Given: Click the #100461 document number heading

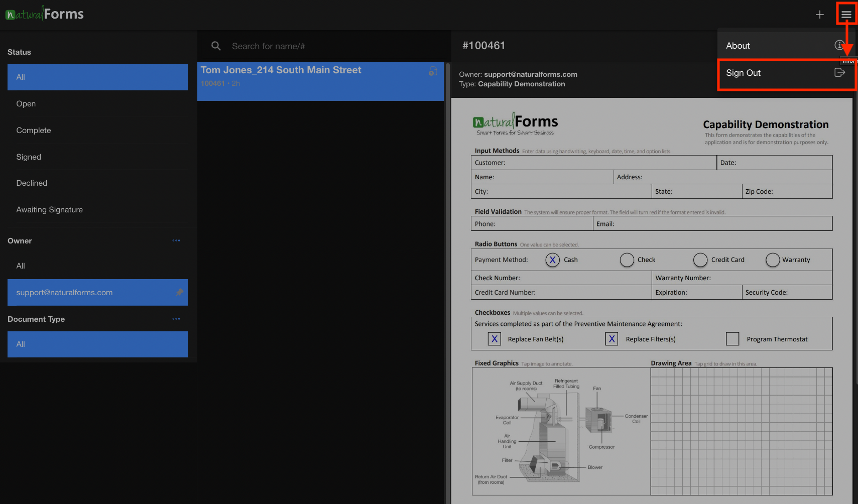Looking at the screenshot, I should [x=483, y=46].
